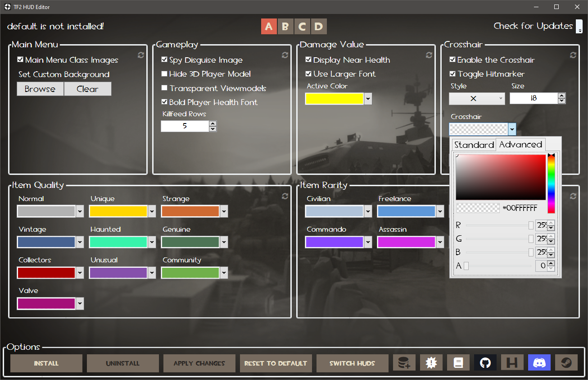The width and height of the screenshot is (588, 380).
Task: Click the Item Rarity refresh icon
Action: point(573,196)
